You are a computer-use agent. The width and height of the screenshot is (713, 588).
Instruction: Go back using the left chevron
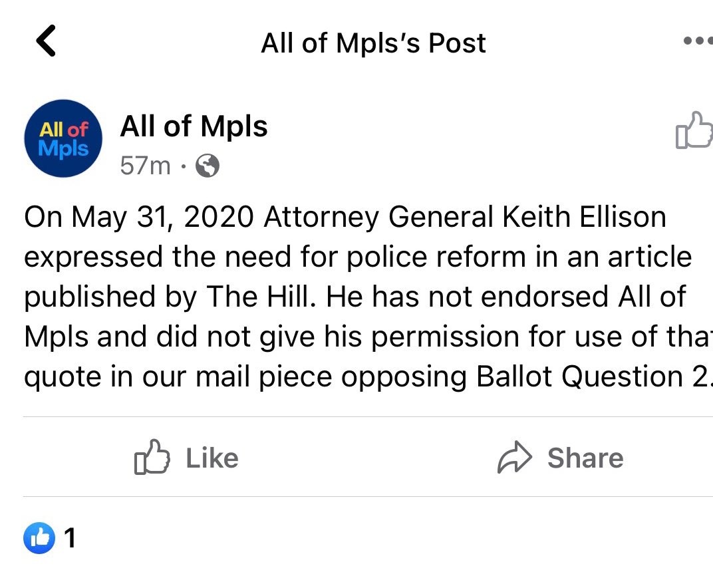[x=46, y=41]
